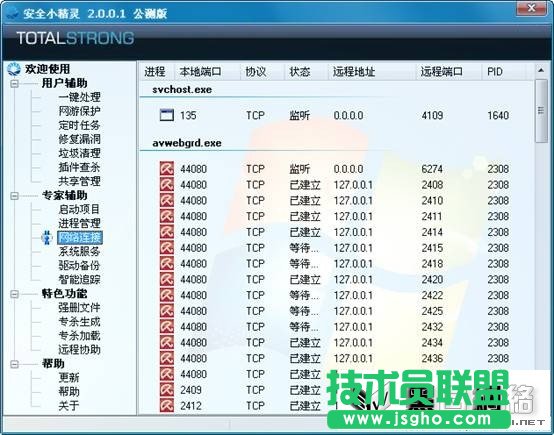Click remote port 4109 cell
This screenshot has height=435, width=554.
432,115
